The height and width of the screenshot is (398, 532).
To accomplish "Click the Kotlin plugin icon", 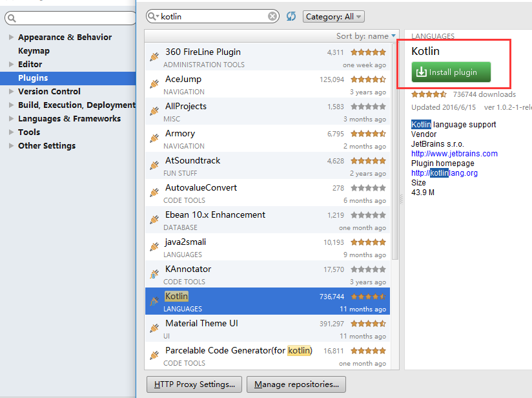I will [154, 301].
